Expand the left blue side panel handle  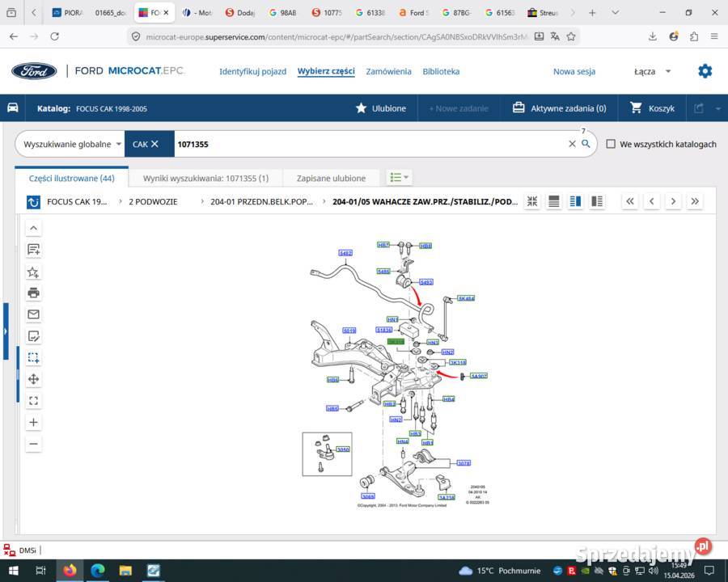click(6, 331)
